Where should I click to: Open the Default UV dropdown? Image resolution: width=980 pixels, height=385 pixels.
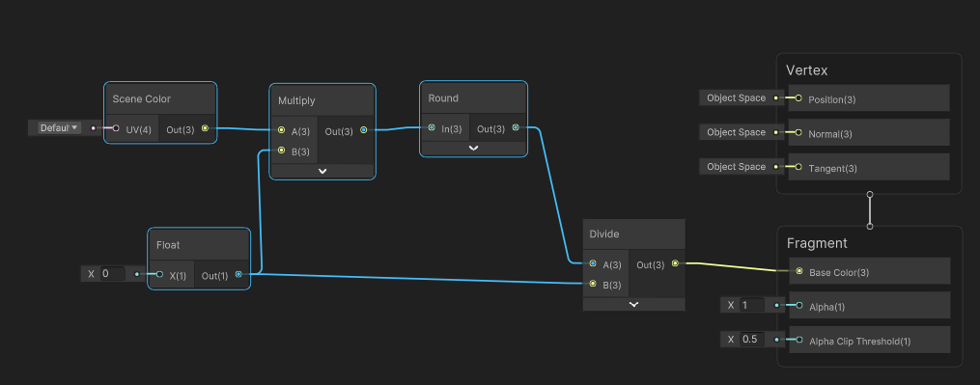59,128
